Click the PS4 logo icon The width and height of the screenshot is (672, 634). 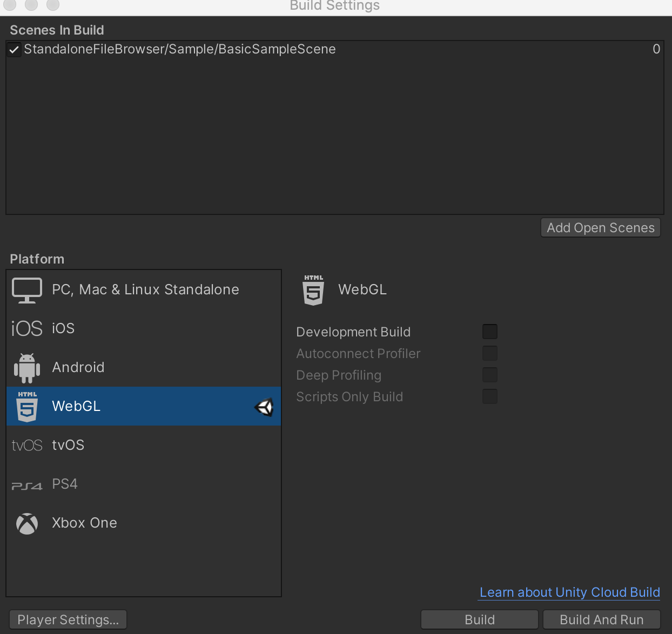pos(27,486)
